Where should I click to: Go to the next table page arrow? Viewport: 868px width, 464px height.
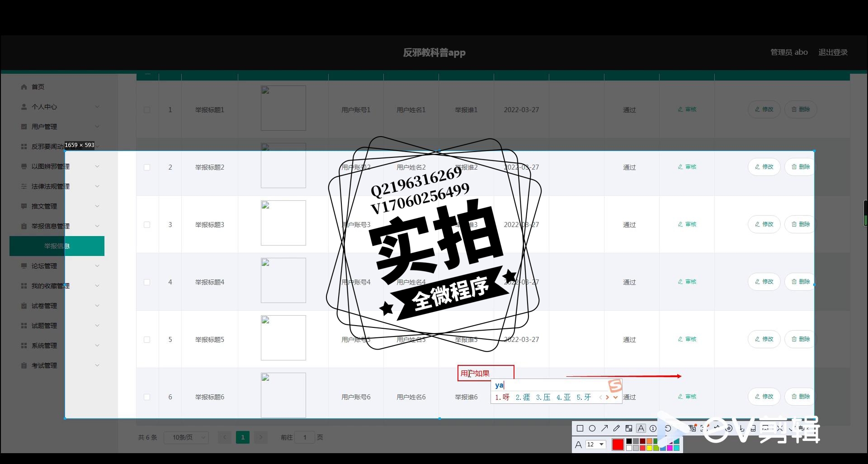(261, 437)
